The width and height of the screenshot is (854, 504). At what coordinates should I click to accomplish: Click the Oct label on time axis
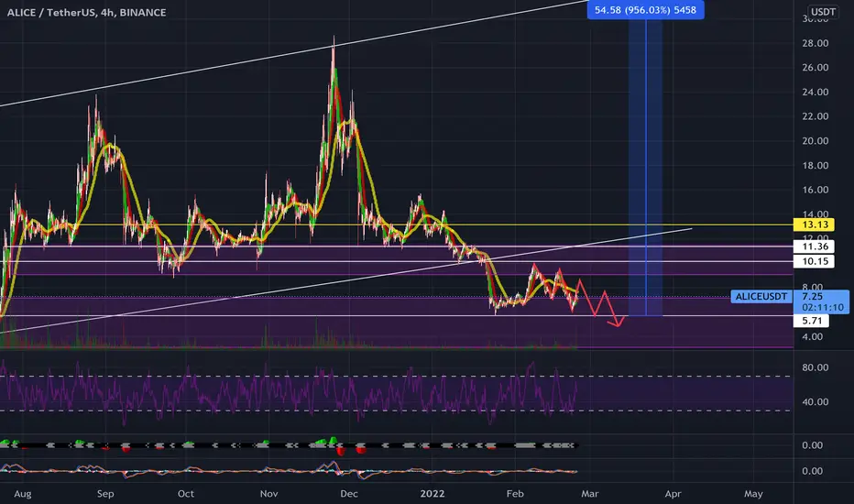(186, 494)
